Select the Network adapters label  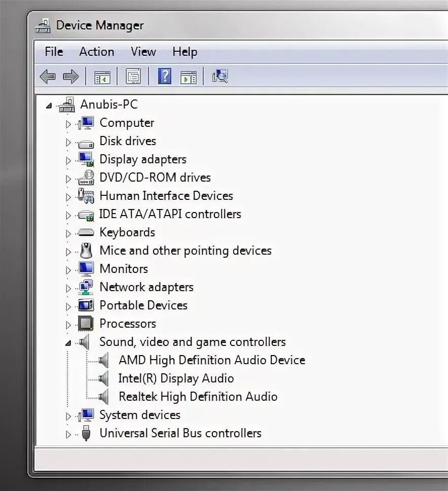[146, 287]
